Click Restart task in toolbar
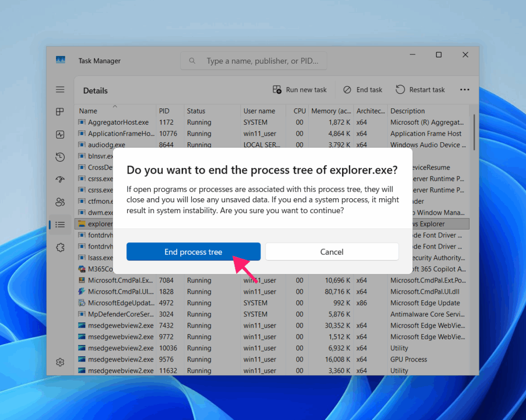The height and width of the screenshot is (420, 526). click(x=420, y=90)
